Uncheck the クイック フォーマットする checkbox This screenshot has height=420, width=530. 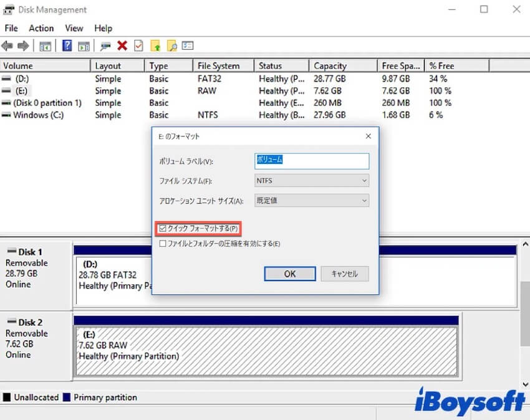[x=163, y=229]
